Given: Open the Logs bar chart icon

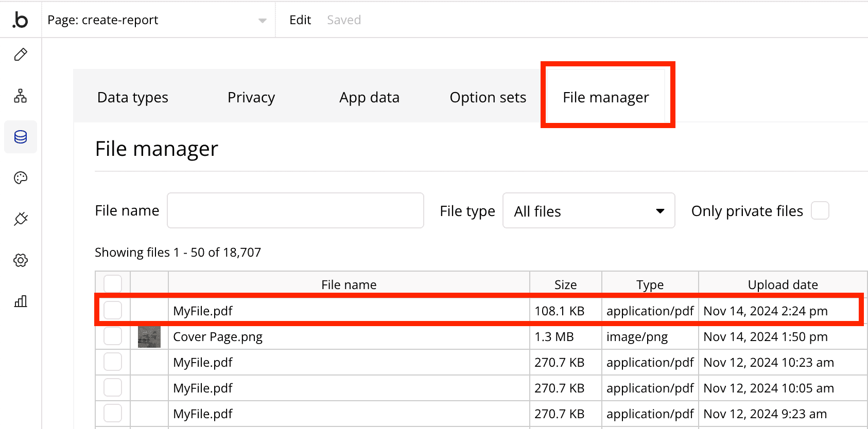Looking at the screenshot, I should [21, 301].
